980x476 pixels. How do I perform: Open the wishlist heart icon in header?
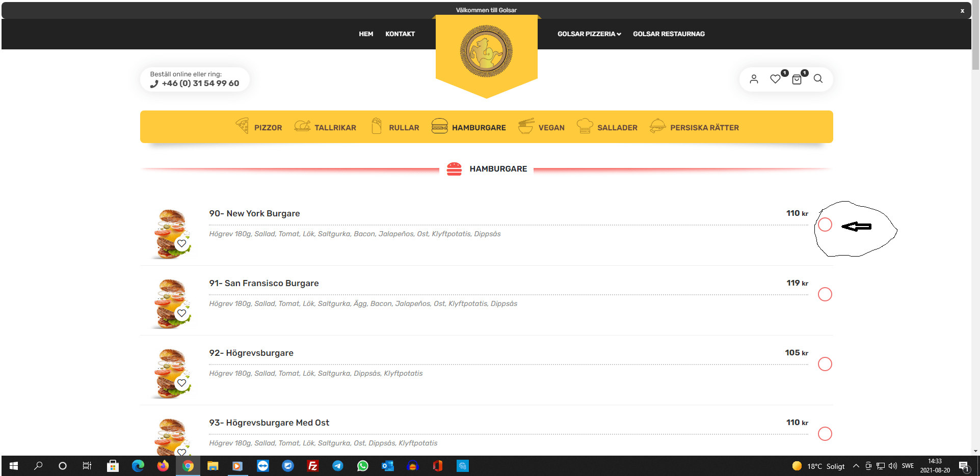point(775,79)
